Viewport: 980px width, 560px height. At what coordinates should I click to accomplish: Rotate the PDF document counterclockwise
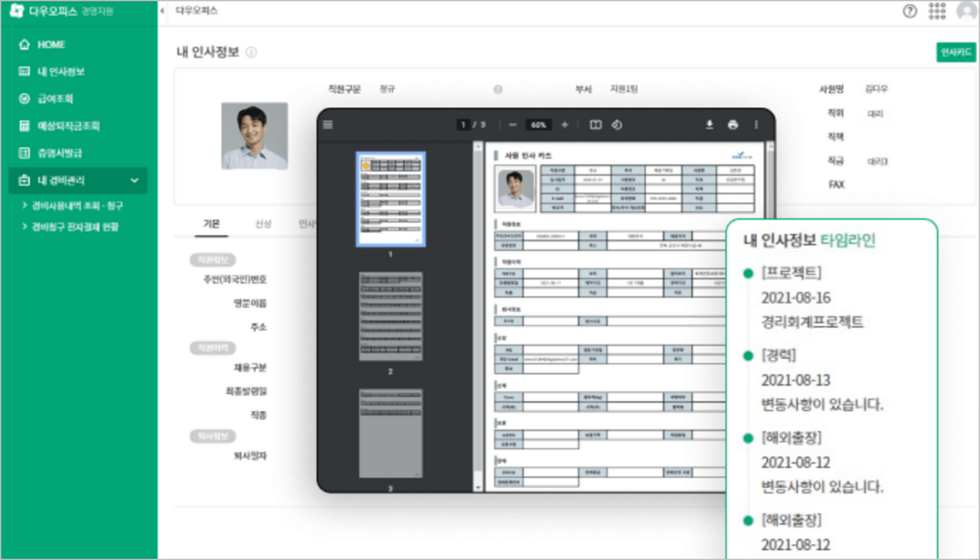tap(617, 125)
